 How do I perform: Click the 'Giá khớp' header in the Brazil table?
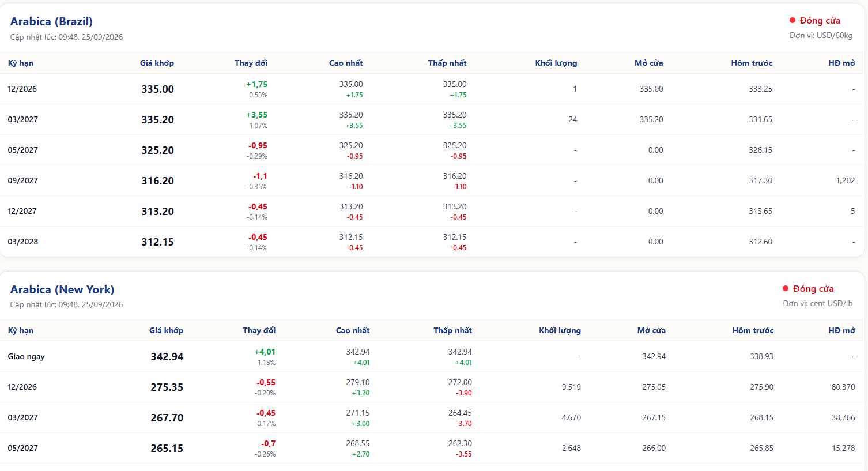[x=157, y=63]
